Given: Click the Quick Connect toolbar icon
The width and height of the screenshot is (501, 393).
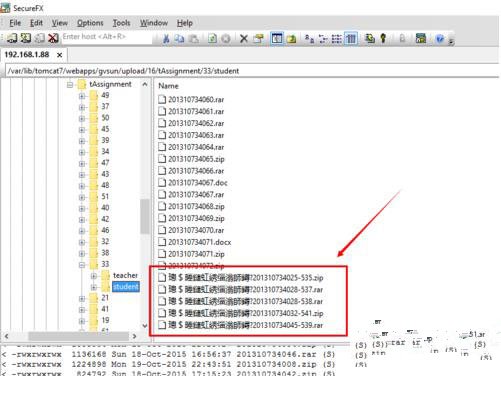Looking at the screenshot, I should pyautogui.click(x=26, y=38).
